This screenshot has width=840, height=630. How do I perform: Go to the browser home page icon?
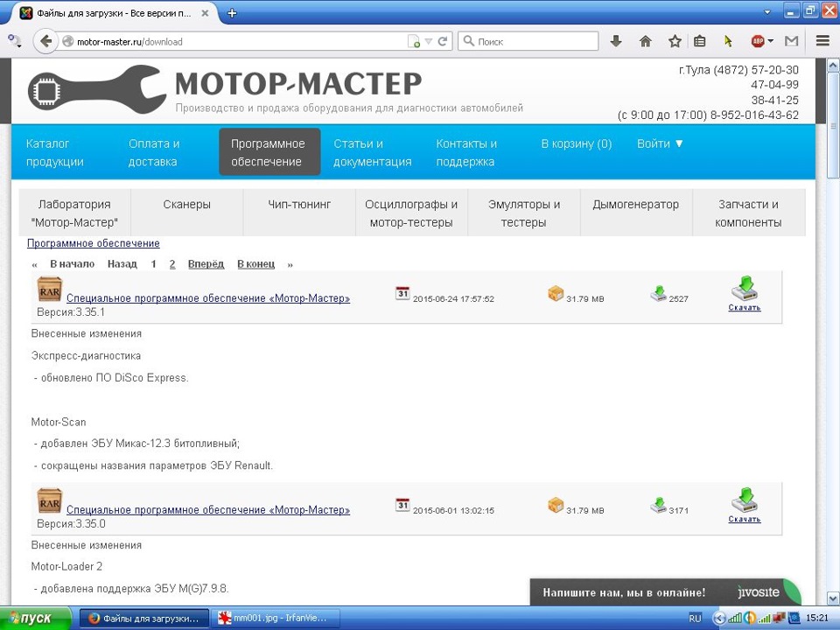coord(646,41)
